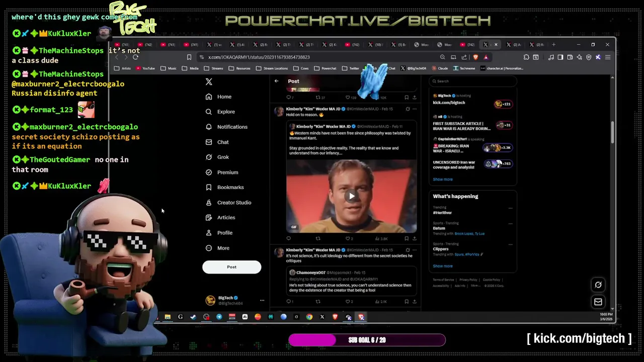Viewport: 644px width, 362px height.
Task: Open more options on 'Hold on to reason' tweet
Action: 415,109
